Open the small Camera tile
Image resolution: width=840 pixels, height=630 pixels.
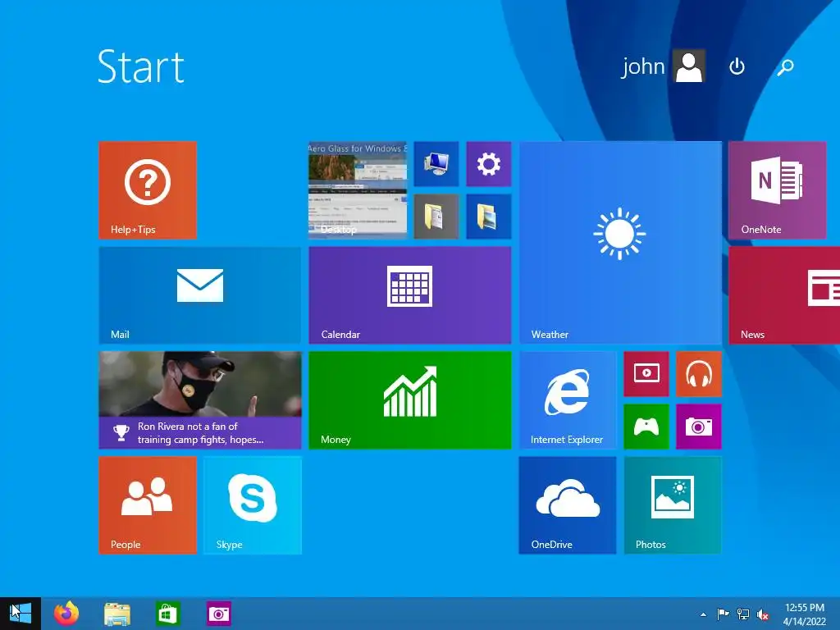[699, 427]
